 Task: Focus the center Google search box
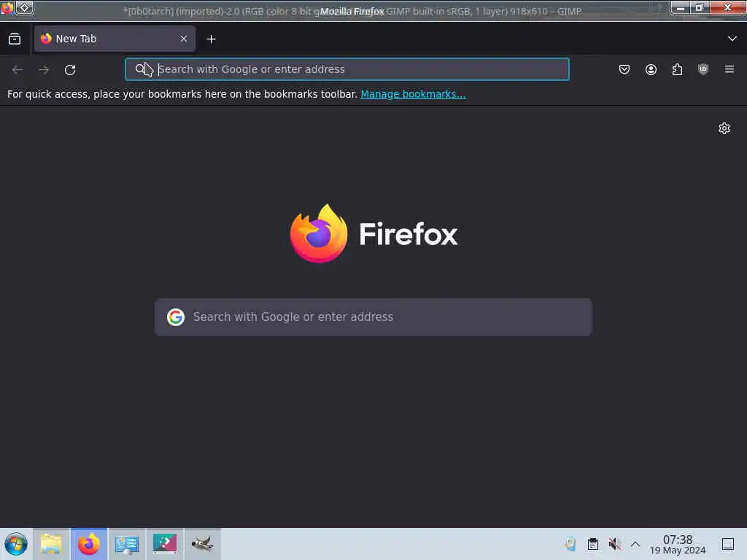373,317
